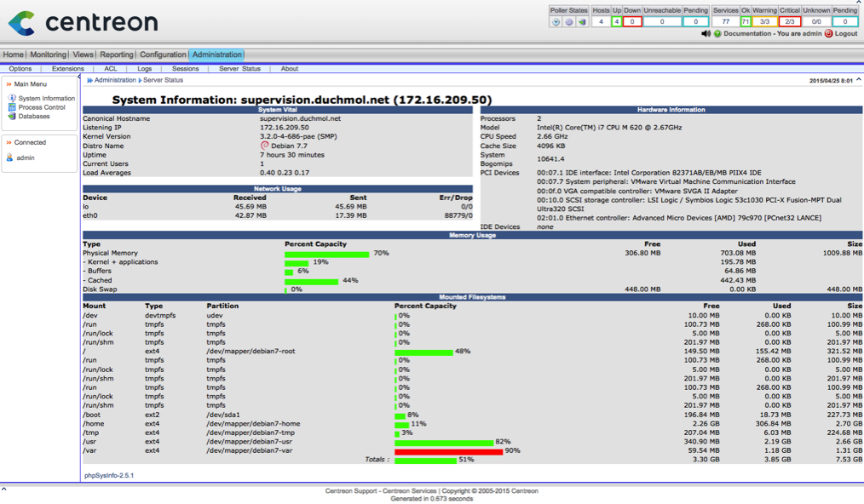This screenshot has height=504, width=864.
Task: Collapse the Connected users section
Action: 9,143
